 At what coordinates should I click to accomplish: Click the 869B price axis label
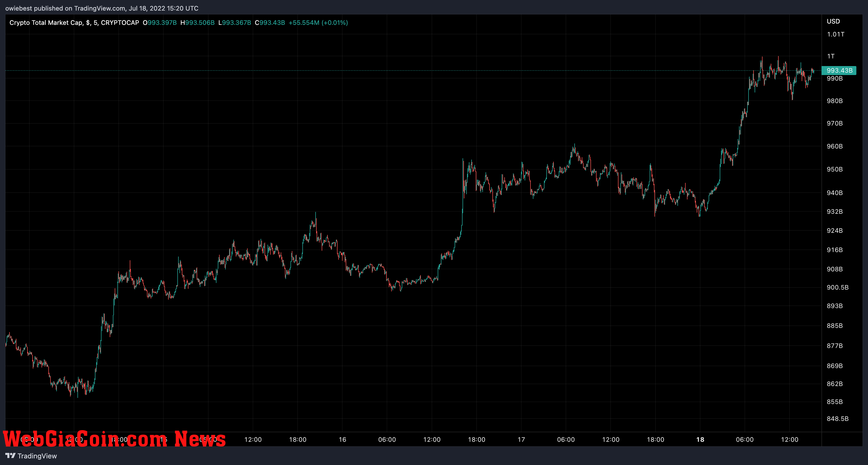click(x=835, y=366)
